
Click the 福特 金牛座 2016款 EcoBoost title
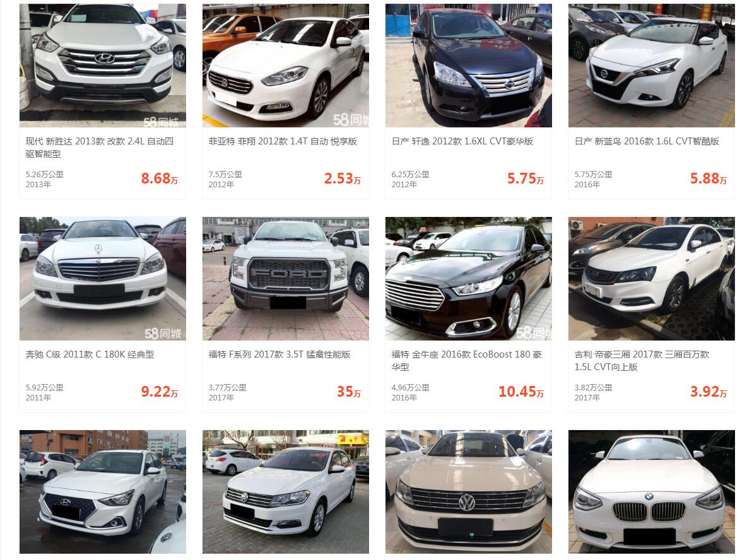pos(466,361)
